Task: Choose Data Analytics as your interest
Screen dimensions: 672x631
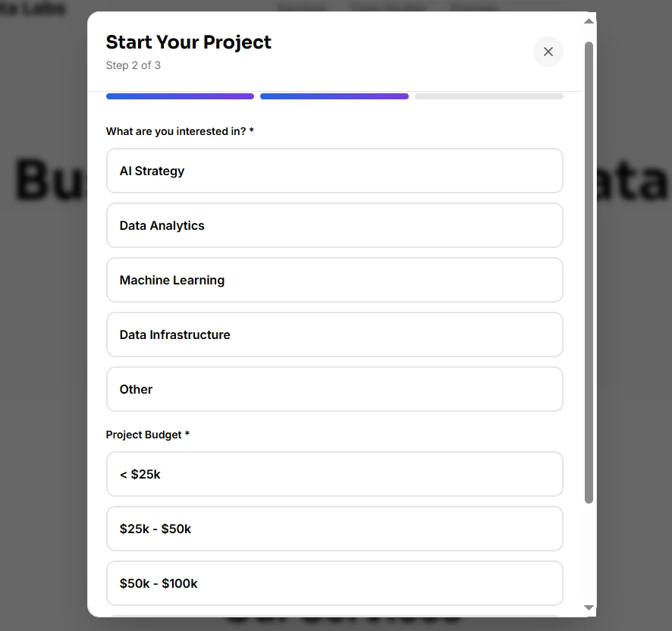Action: pyautogui.click(x=334, y=225)
